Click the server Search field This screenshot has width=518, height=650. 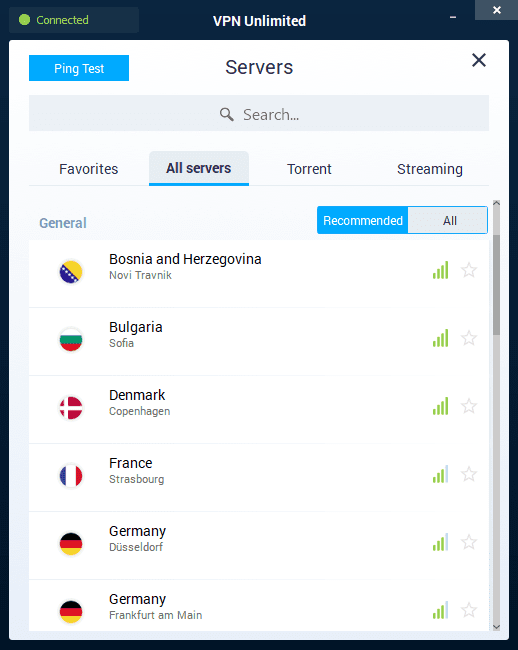tap(259, 113)
